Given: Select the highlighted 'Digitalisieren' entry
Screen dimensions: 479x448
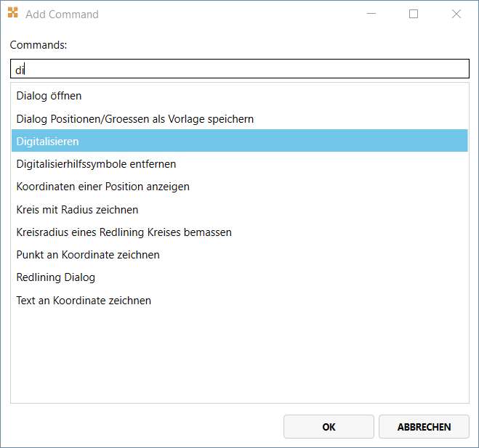Looking at the screenshot, I should coord(47,141).
